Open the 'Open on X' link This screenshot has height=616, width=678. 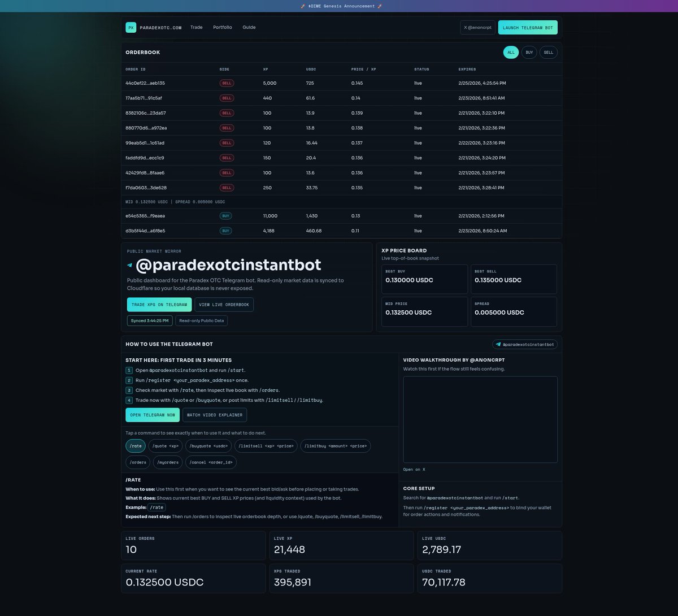tap(414, 470)
